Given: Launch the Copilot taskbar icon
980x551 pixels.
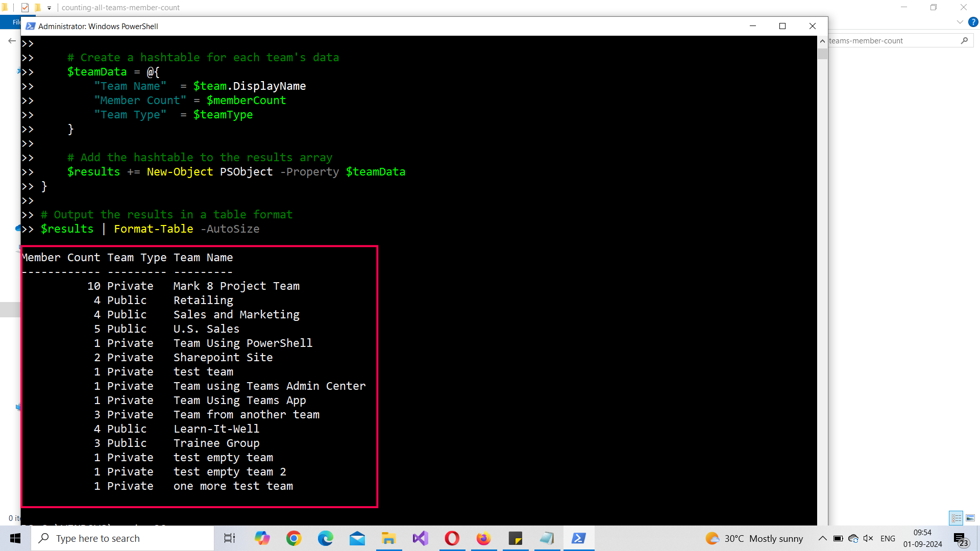Looking at the screenshot, I should (262, 538).
